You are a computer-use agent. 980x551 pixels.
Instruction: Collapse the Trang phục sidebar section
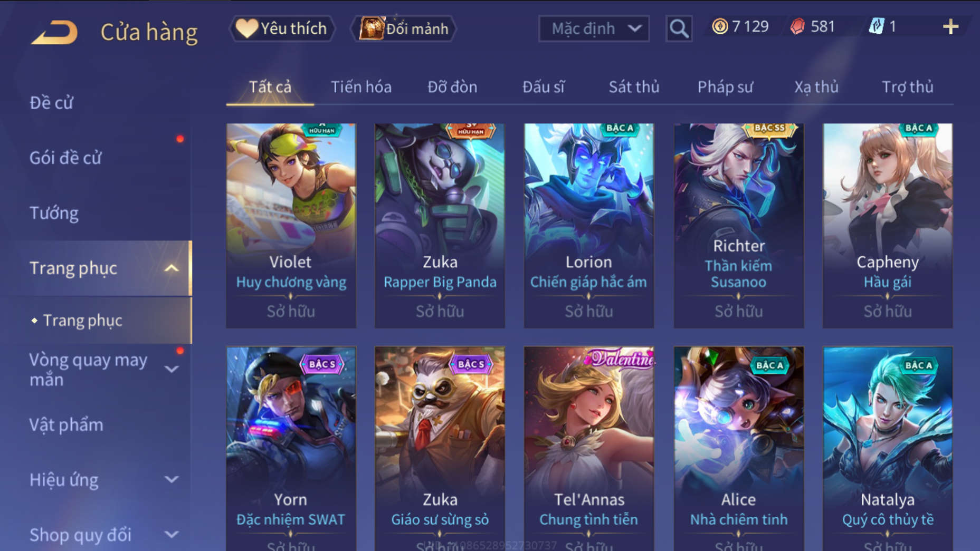coord(171,268)
